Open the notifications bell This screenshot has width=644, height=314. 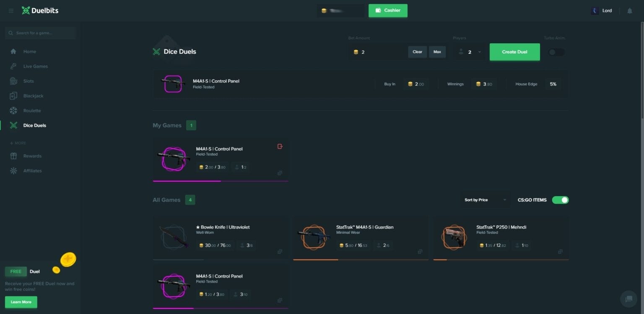(629, 11)
